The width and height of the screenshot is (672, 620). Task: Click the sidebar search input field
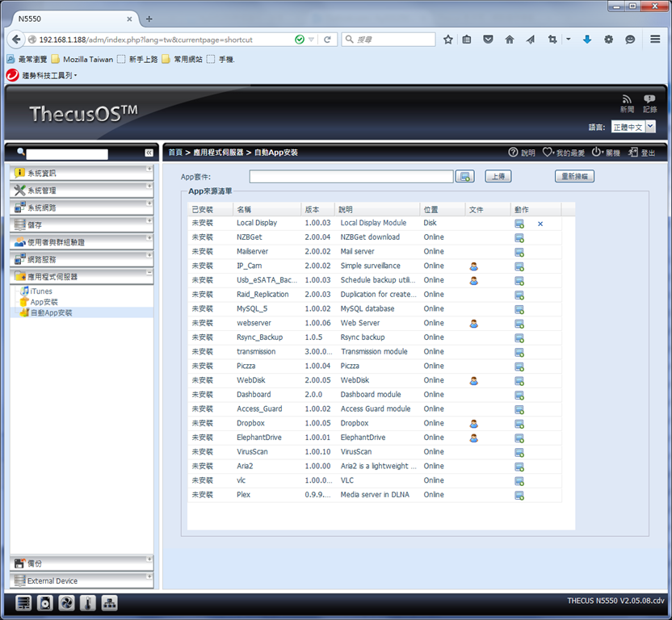(67, 154)
